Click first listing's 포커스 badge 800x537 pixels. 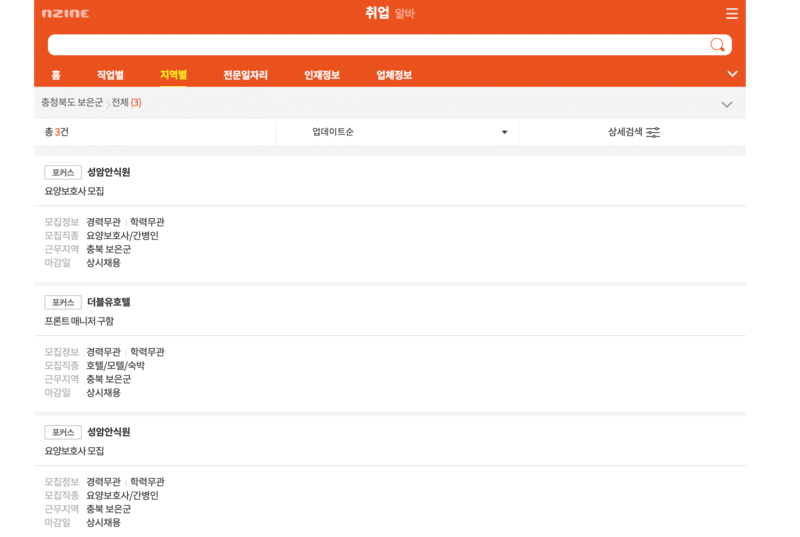coord(63,172)
